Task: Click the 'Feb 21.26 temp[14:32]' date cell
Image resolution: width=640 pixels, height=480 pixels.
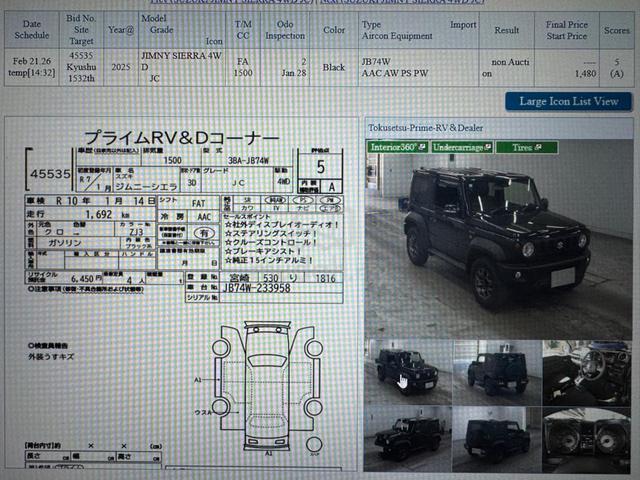Action: click(32, 67)
